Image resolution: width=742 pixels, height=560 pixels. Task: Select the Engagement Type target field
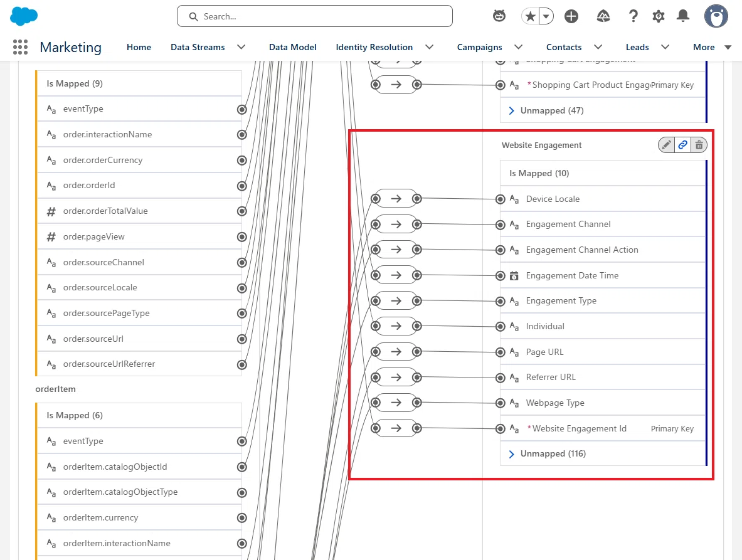602,301
